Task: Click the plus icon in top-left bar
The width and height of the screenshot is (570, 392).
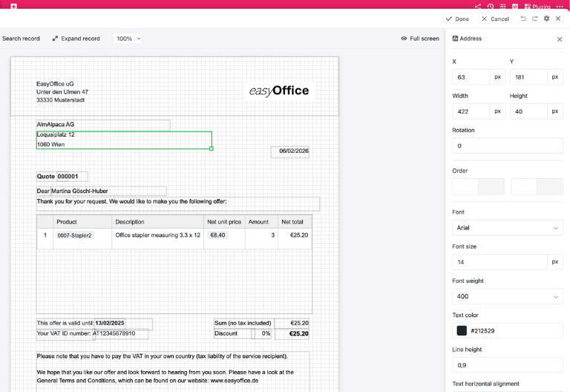Action: tap(13, 6)
